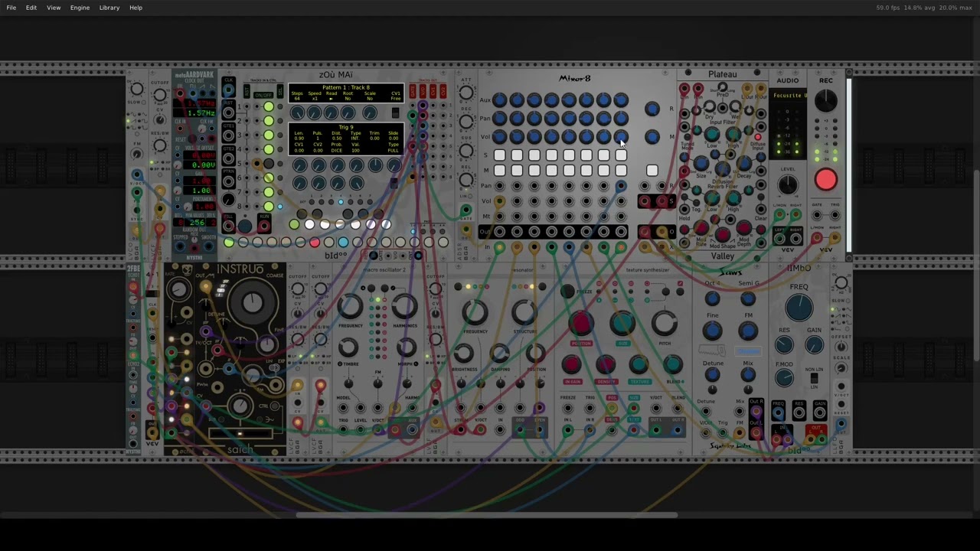
Task: Click the ADSR SUS knob
Action: (465, 151)
